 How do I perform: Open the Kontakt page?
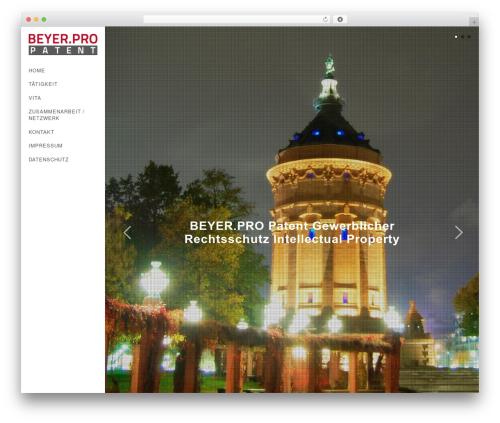(x=41, y=132)
